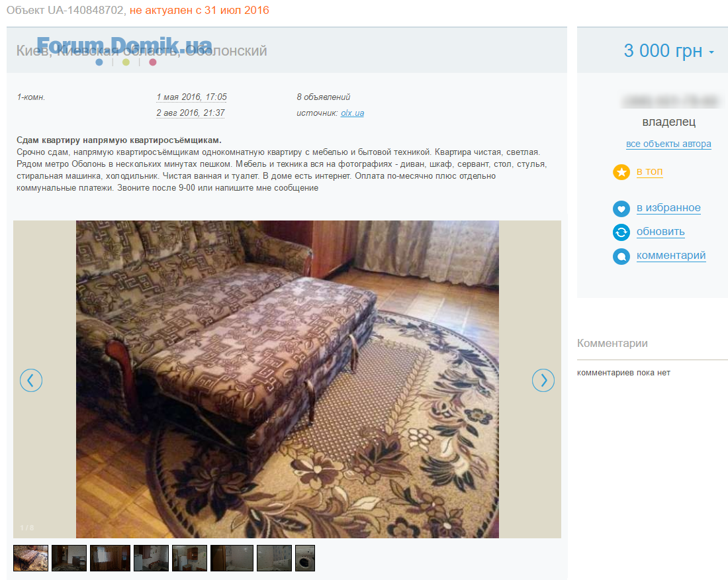This screenshot has width=728, height=580.
Task: Select the second photo thumbnail
Action: tap(69, 557)
